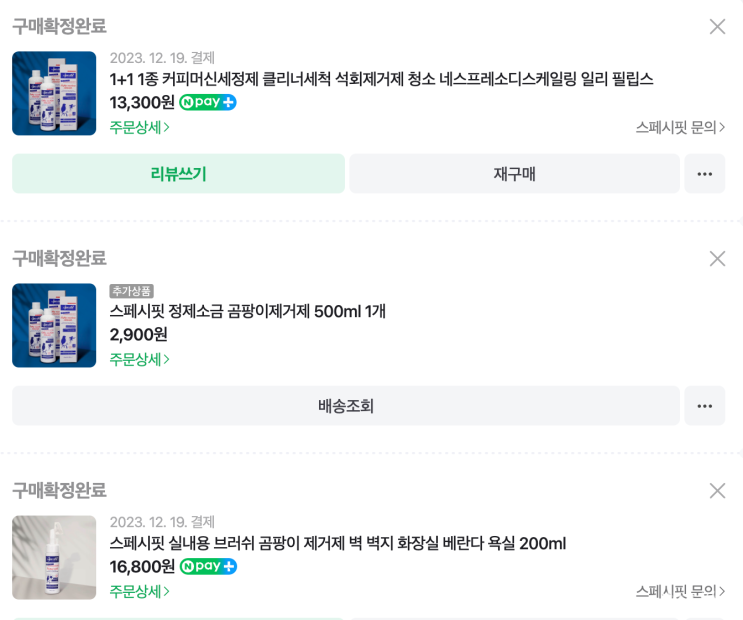
Task: Open 주문상세 for the 16,800원 order
Action: [x=140, y=591]
